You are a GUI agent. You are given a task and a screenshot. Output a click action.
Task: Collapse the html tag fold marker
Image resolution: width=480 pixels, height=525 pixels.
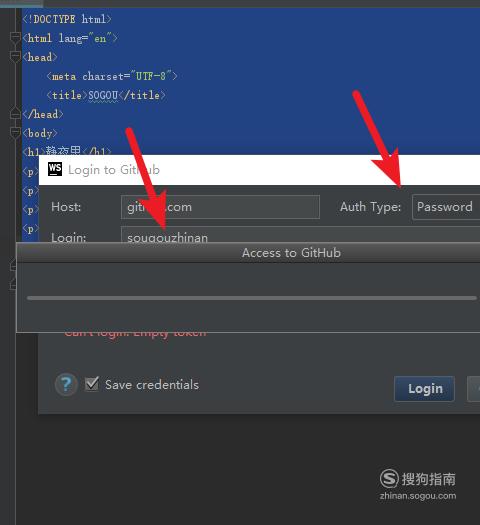click(15, 37)
